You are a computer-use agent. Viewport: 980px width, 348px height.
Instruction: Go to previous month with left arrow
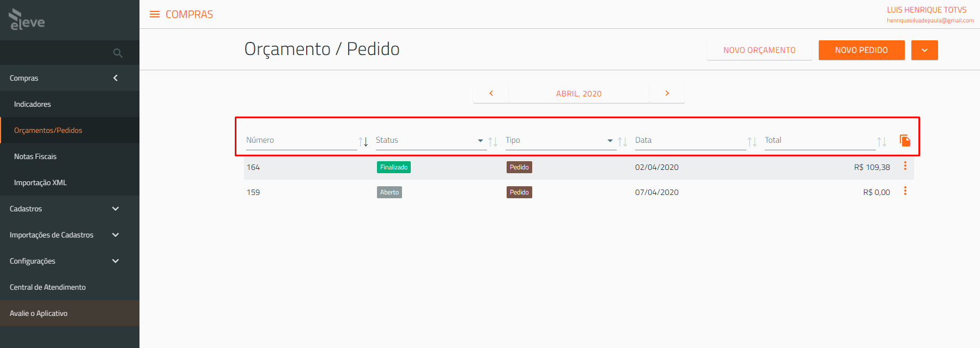click(491, 93)
